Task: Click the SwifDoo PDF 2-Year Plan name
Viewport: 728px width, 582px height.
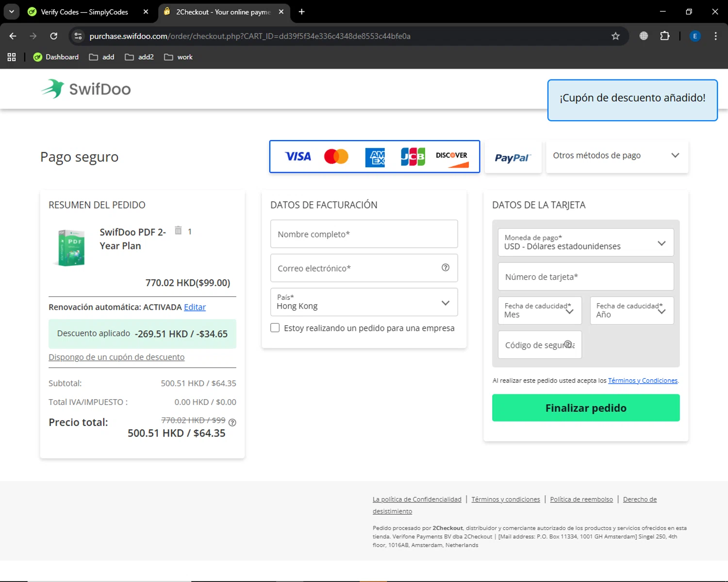Action: (x=133, y=239)
